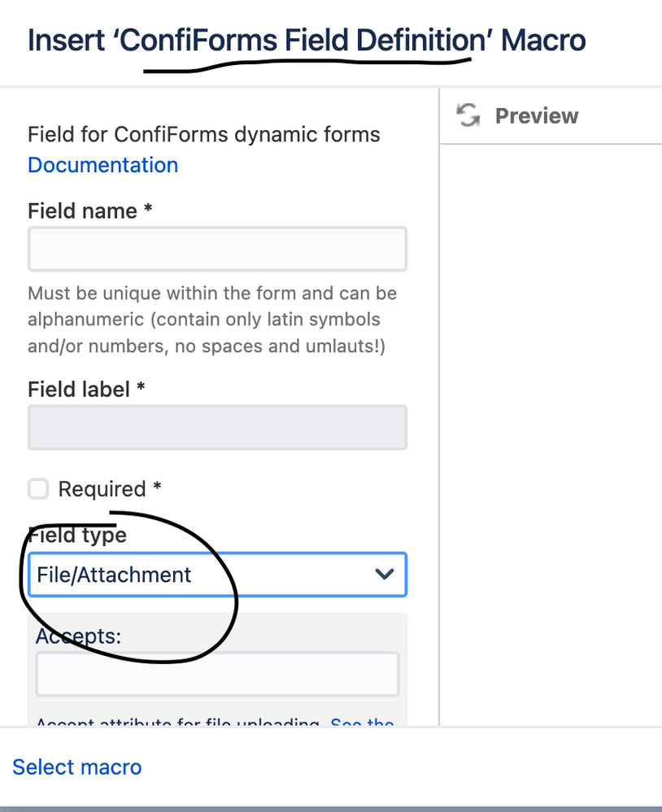Click the Field name asterisk label
This screenshot has height=812, width=662.
[x=86, y=211]
